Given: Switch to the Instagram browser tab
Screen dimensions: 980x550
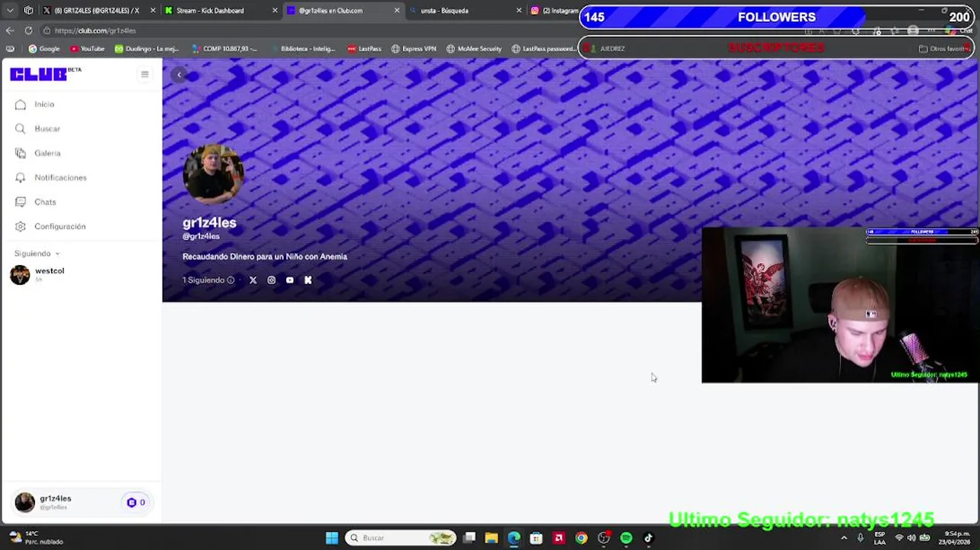Looking at the screenshot, I should coord(555,11).
